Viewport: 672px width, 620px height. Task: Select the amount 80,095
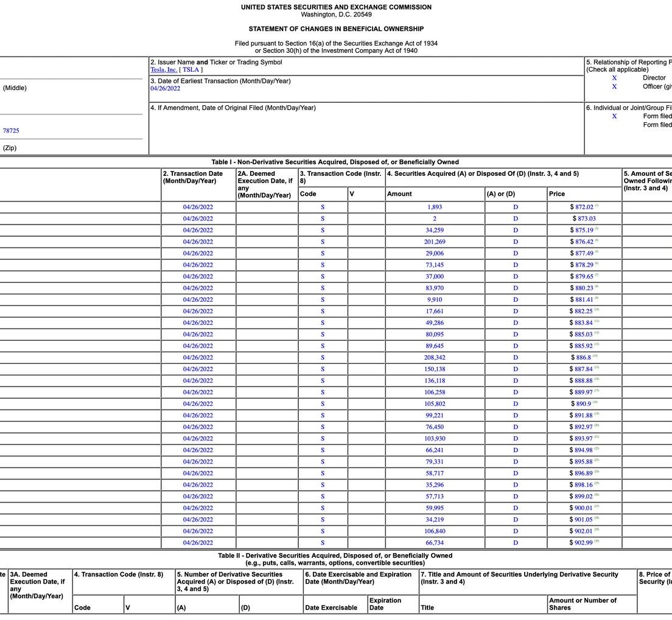click(435, 334)
